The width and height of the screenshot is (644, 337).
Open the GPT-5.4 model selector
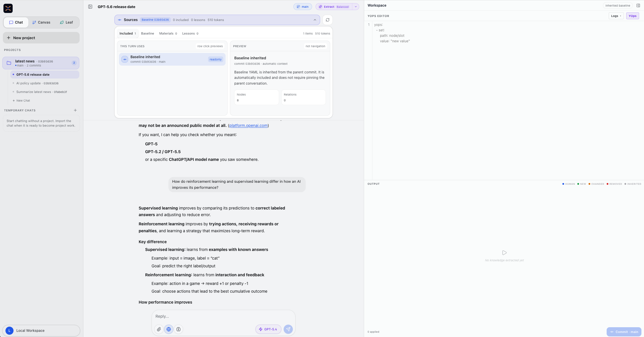[268, 329]
